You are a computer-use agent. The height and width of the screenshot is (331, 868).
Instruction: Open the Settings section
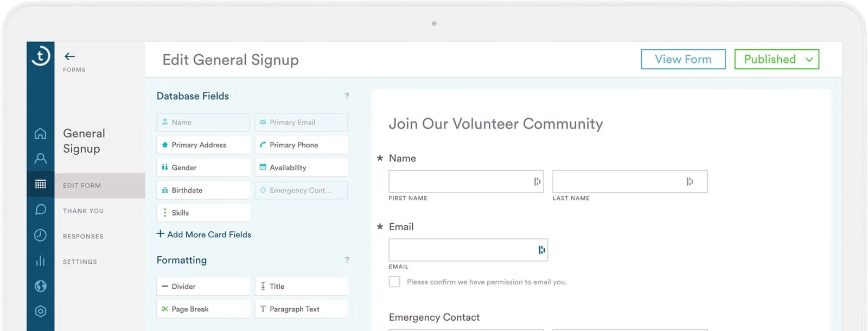[x=80, y=262]
